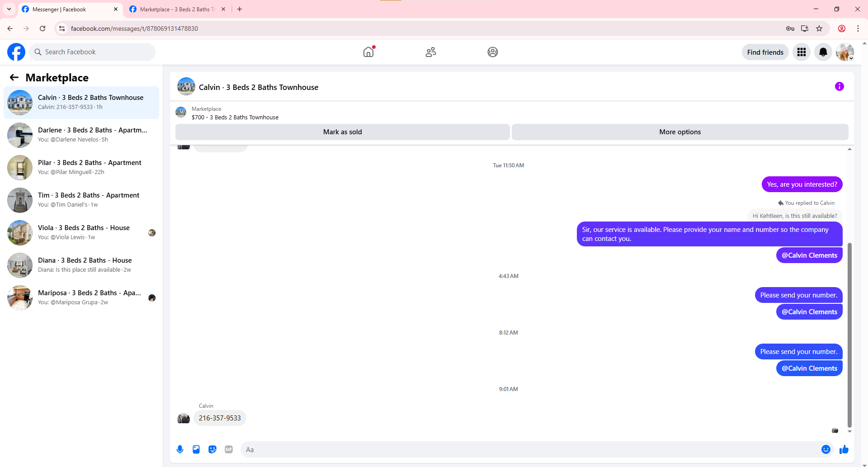Open the emoji picker in message box
This screenshot has height=467, width=868.
click(x=826, y=449)
